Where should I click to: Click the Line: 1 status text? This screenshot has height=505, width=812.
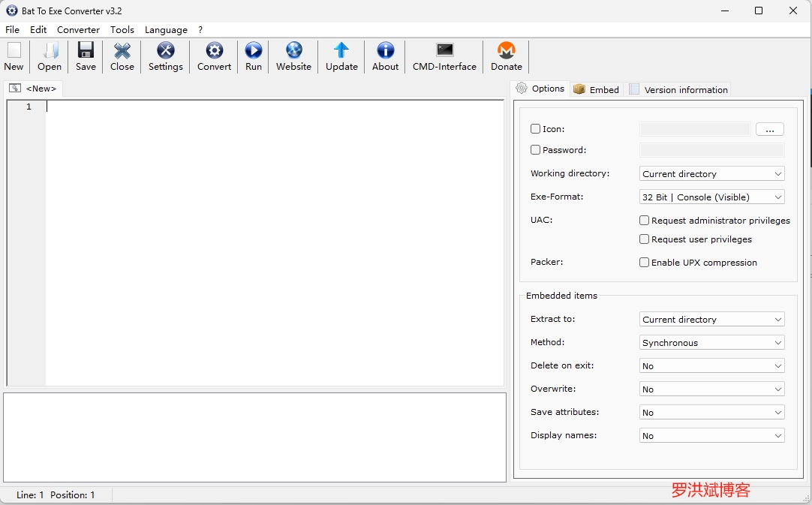pyautogui.click(x=30, y=494)
